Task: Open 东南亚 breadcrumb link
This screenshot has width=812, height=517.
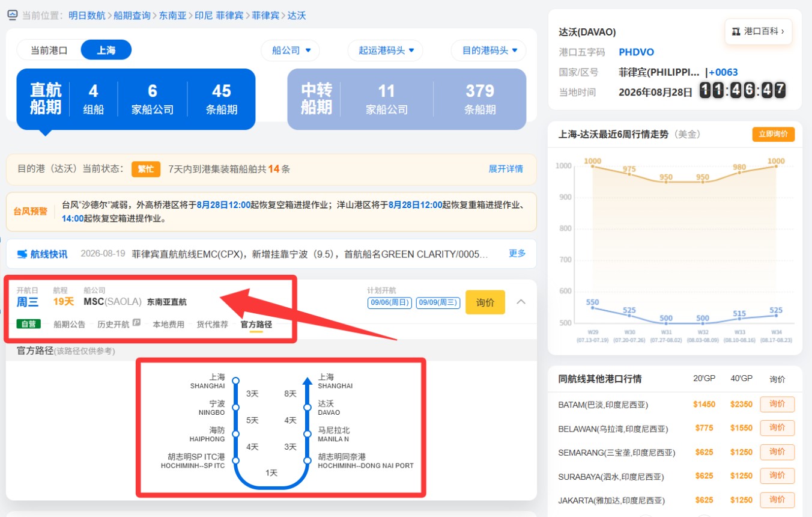Action: 173,16
